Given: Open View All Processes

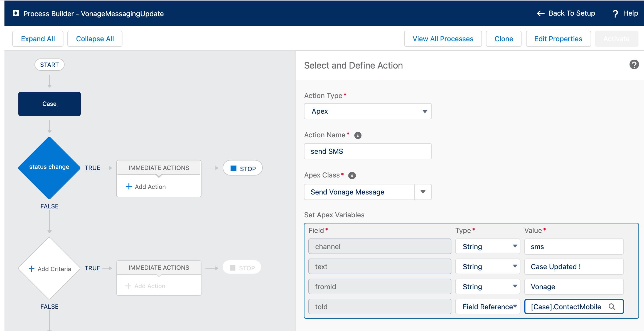Looking at the screenshot, I should [x=443, y=39].
